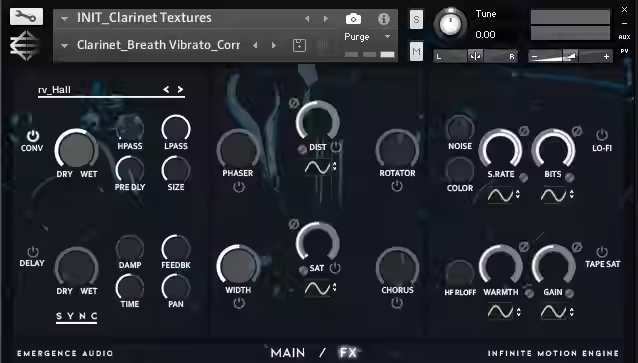Toggle the DIST power button
638x363 pixels.
[x=336, y=147]
